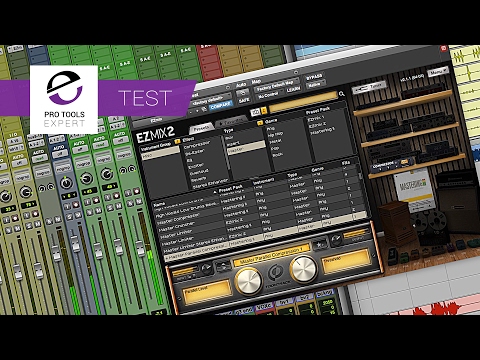Image resolution: width=480 pixels, height=360 pixels.
Task: Select Insert in the Type filter list
Action: coord(233,143)
